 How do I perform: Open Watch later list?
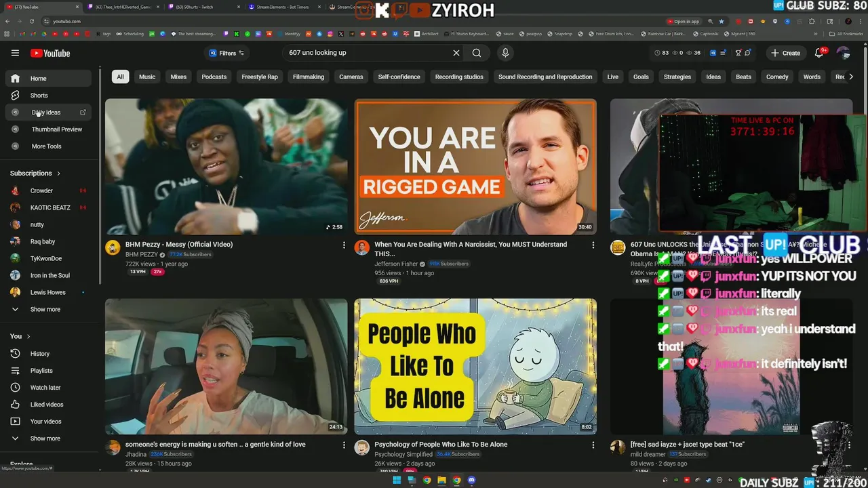click(48, 388)
